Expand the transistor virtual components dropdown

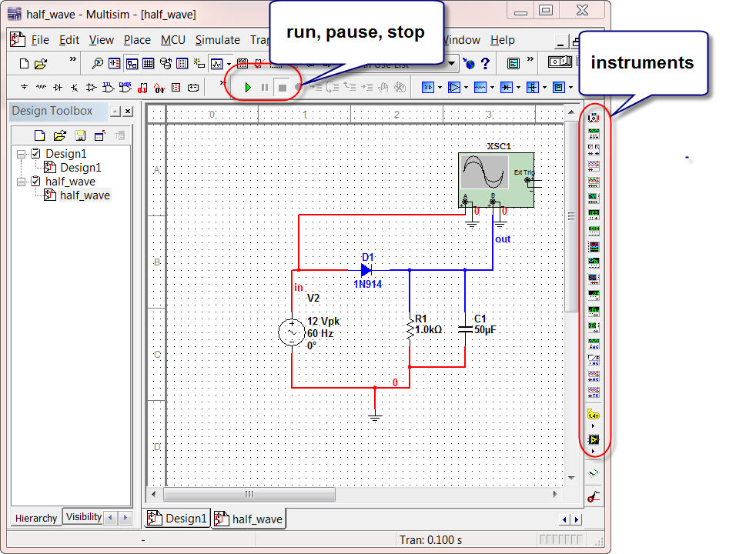(544, 87)
